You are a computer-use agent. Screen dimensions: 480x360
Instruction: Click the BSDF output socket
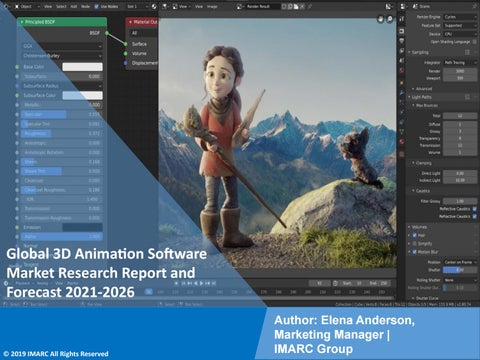107,33
